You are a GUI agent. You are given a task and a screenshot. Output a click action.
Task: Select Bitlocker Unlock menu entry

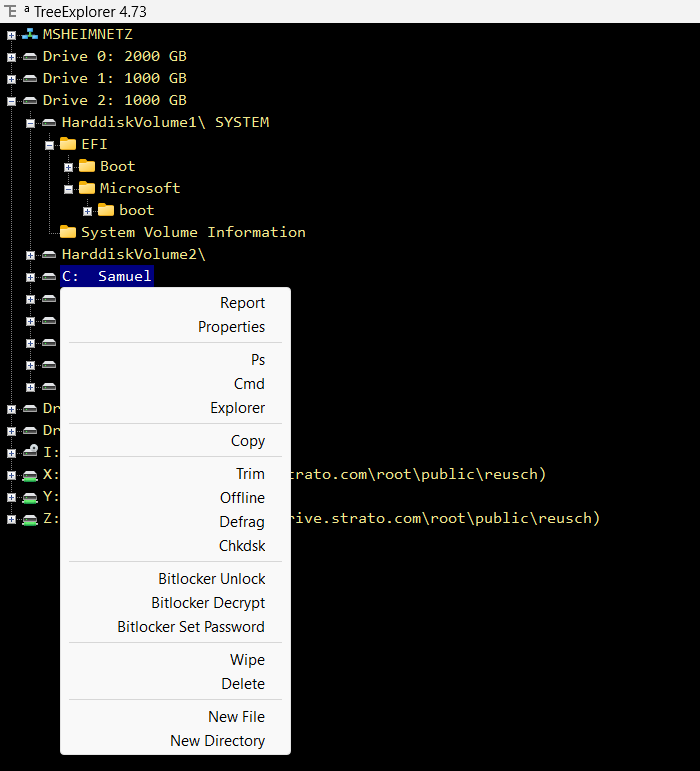[x=211, y=579]
